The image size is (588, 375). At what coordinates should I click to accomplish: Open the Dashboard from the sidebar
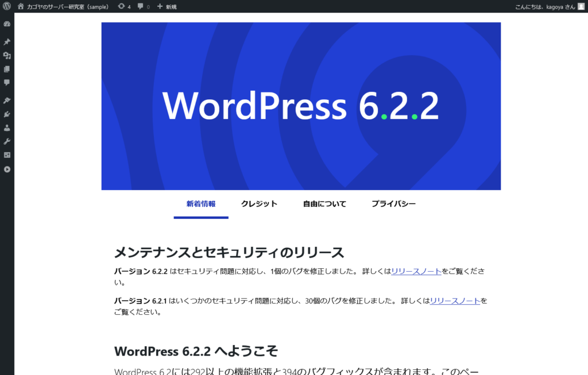7,25
